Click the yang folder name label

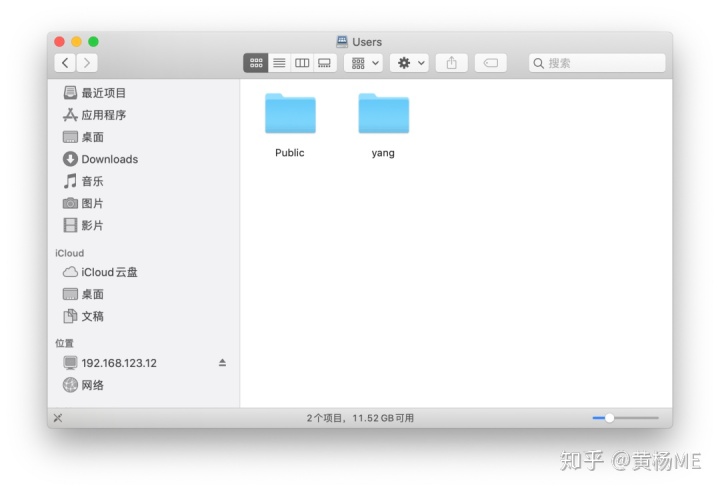383,153
